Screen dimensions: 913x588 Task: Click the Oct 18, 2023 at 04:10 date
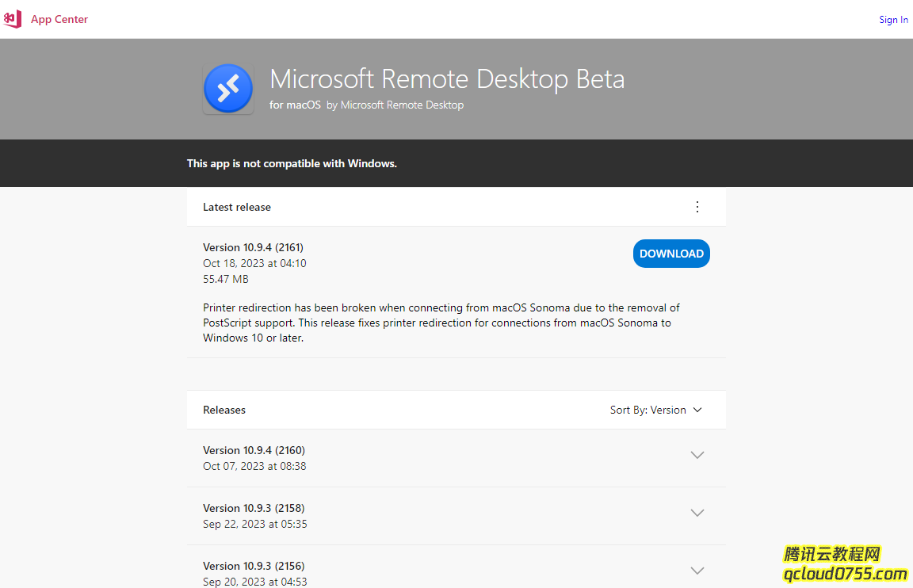click(254, 263)
